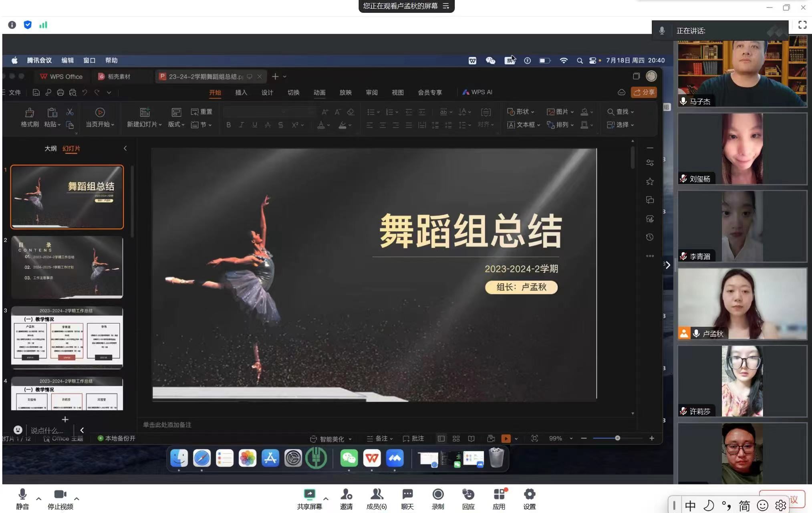Open the Reactions icon

[x=468, y=494]
